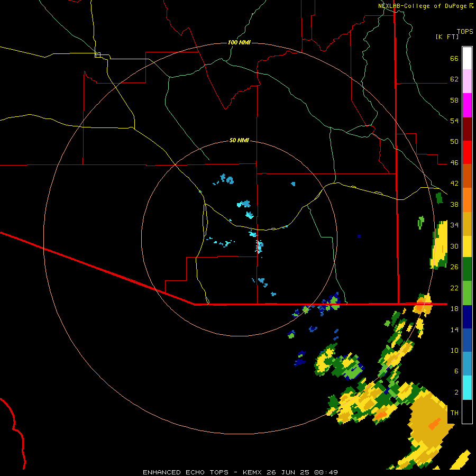The height and width of the screenshot is (476, 476).
Task: Select the '42' legend value
Action: point(454,184)
